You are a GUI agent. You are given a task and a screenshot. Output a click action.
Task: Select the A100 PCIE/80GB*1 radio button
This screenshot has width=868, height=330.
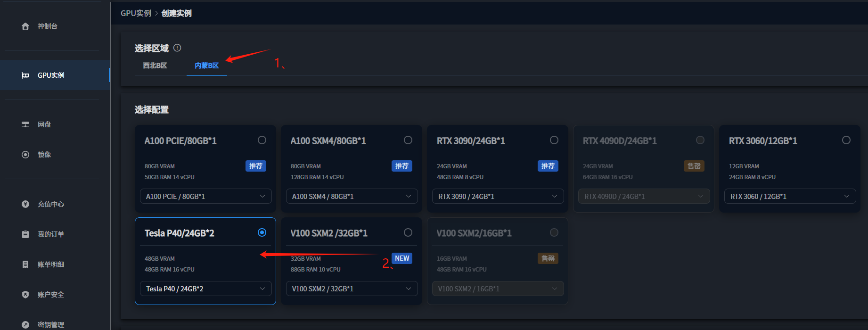tap(262, 140)
